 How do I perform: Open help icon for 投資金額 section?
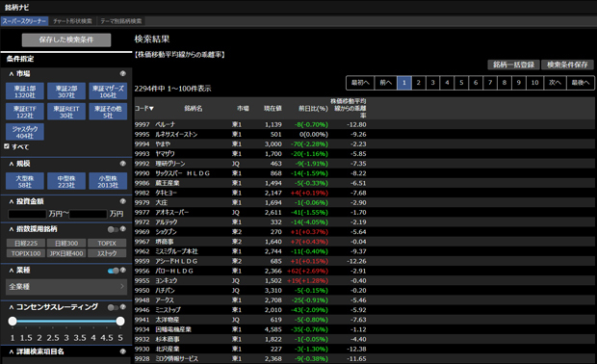click(x=122, y=201)
